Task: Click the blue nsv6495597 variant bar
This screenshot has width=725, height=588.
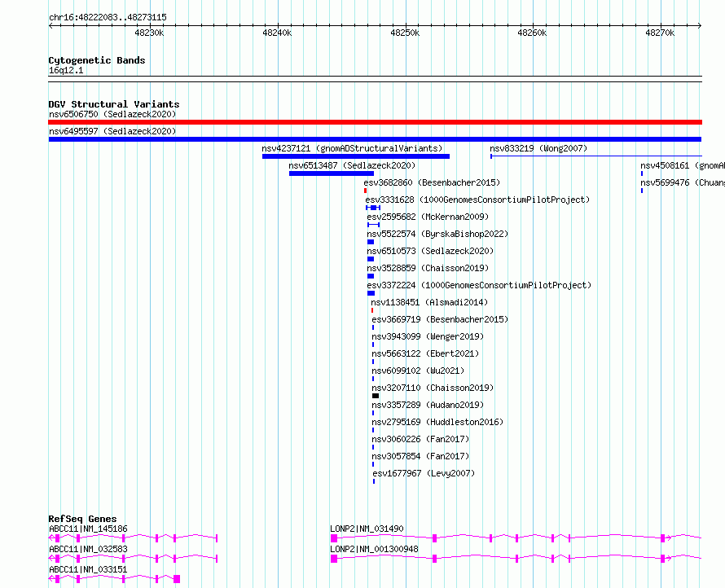Action: (x=375, y=139)
